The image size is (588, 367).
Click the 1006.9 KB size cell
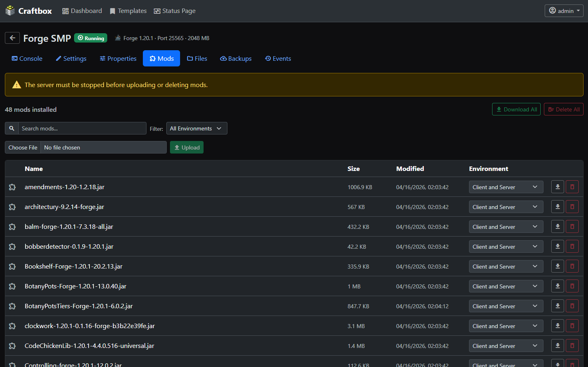[360, 187]
